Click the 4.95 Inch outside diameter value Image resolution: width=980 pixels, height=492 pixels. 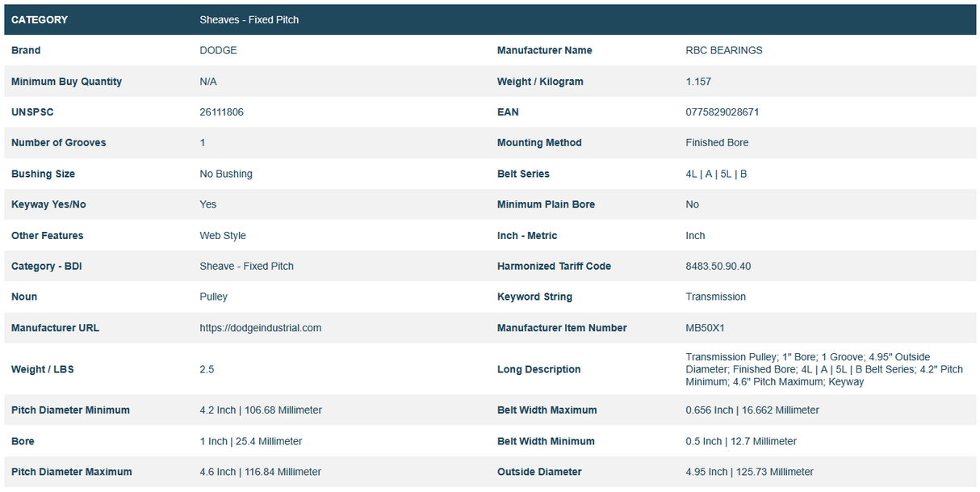748,471
